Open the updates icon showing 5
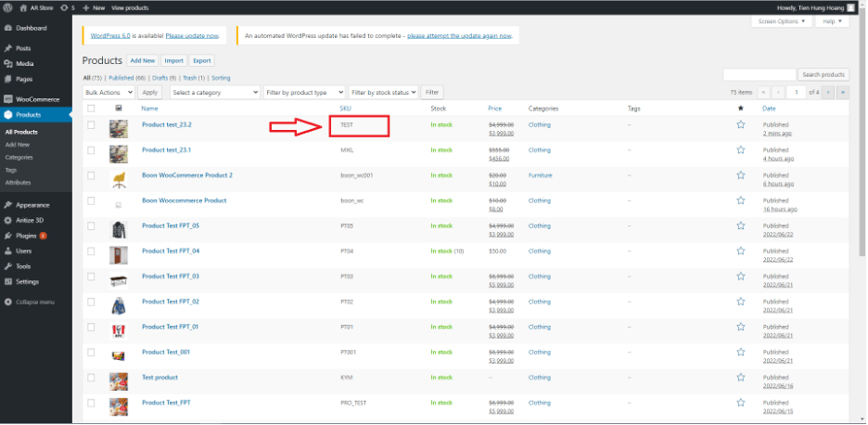 click(x=67, y=7)
